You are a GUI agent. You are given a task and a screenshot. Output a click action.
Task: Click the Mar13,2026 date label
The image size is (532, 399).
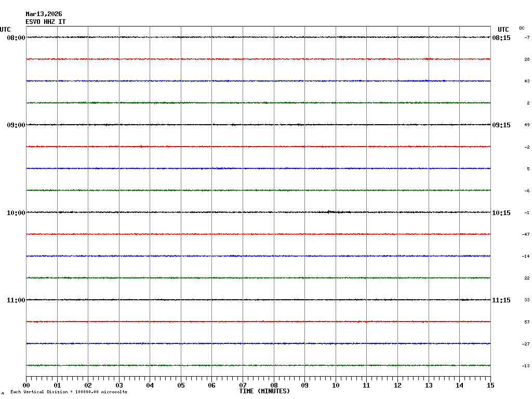pos(44,14)
